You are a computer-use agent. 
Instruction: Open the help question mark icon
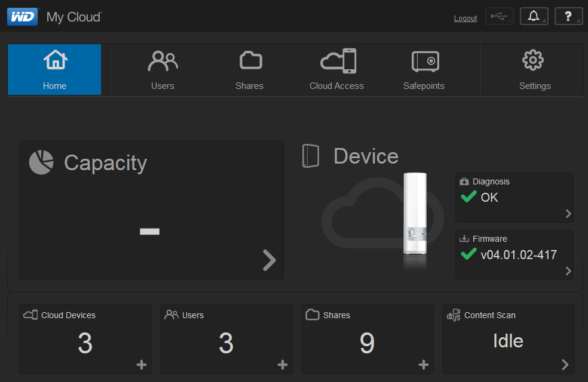coord(568,17)
